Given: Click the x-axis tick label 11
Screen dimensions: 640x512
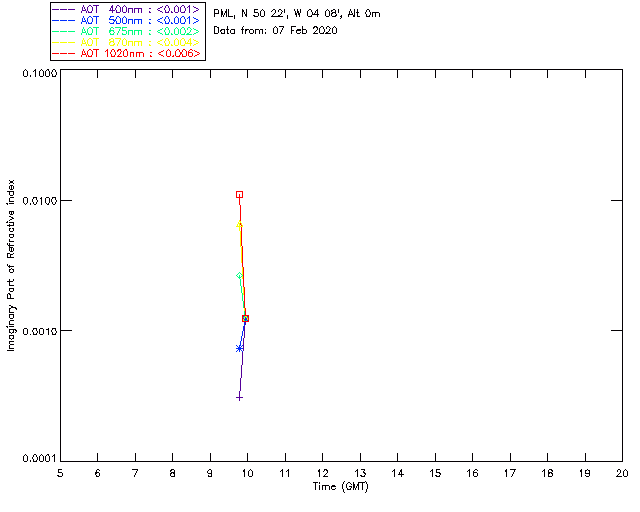Looking at the screenshot, I should [285, 473].
